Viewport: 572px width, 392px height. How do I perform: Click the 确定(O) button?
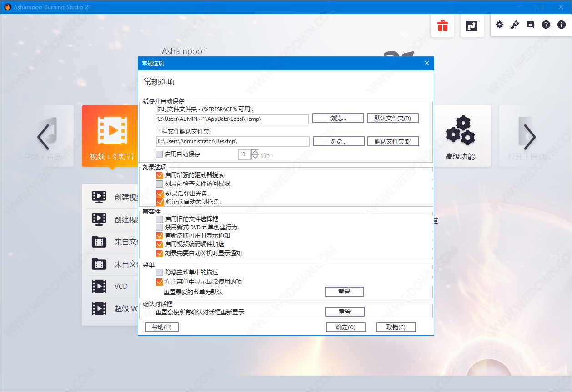pos(346,327)
